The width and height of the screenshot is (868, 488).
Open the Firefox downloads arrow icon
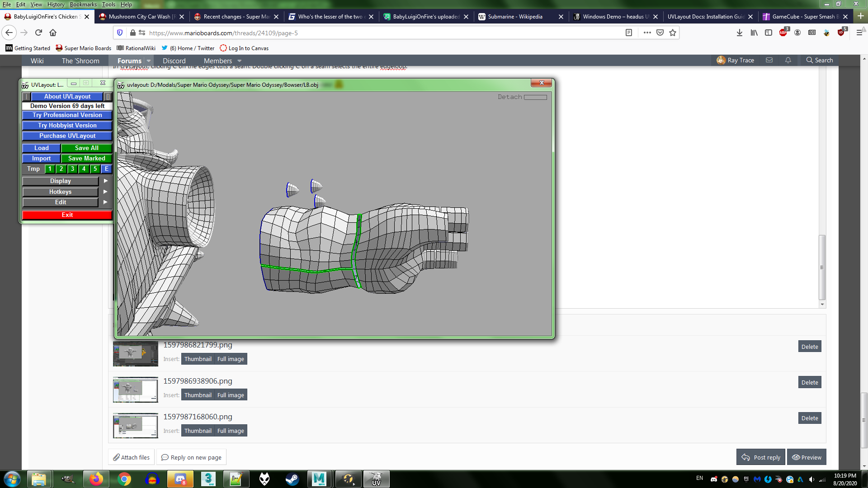(740, 33)
